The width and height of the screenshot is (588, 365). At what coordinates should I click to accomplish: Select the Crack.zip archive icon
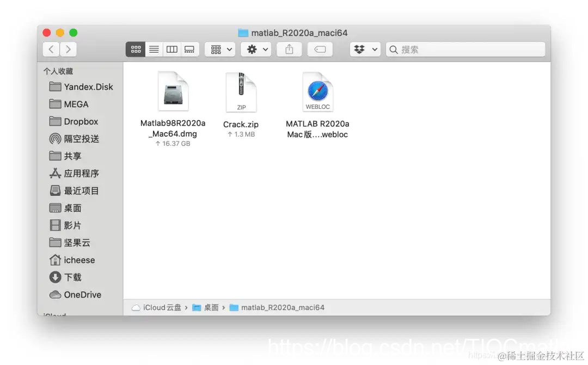point(241,92)
